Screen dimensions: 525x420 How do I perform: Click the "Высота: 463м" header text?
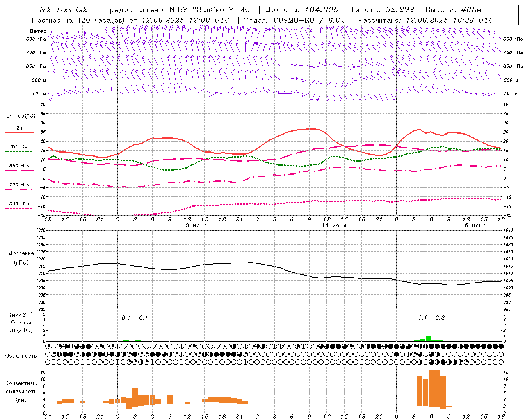click(453, 10)
